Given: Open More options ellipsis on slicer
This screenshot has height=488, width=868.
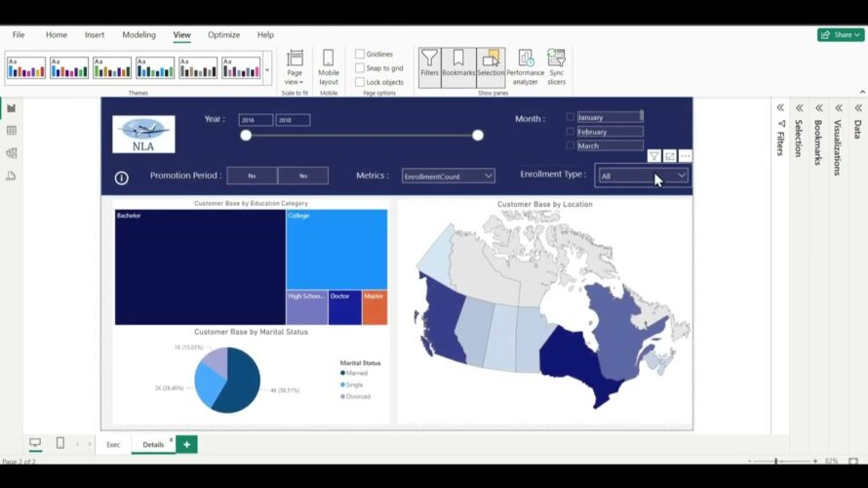Looking at the screenshot, I should point(686,157).
